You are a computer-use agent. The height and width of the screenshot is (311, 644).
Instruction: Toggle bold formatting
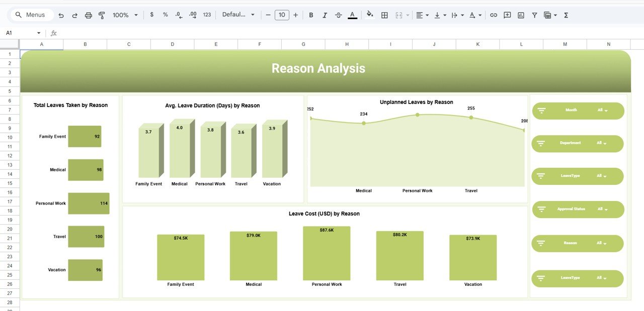pos(311,15)
